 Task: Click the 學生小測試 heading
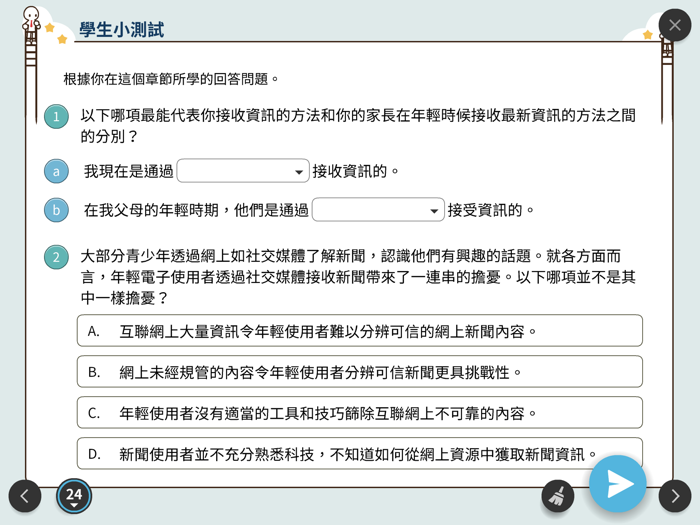pos(122,30)
